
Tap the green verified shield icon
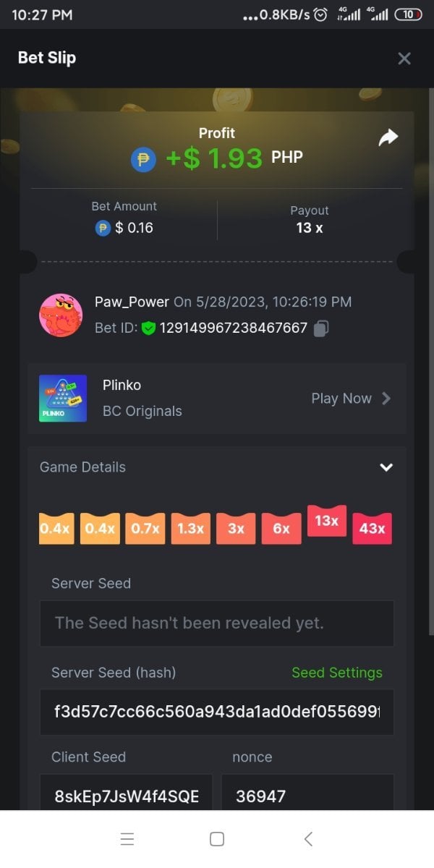click(149, 328)
